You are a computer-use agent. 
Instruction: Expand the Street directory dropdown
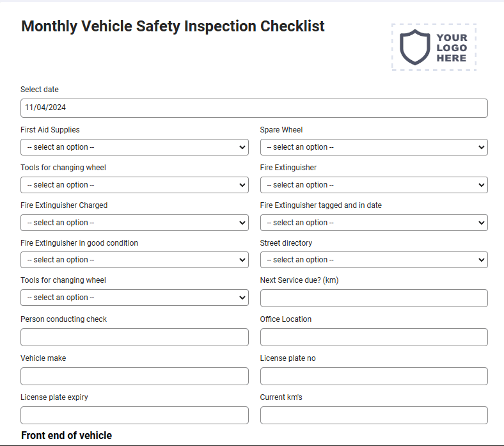pyautogui.click(x=374, y=260)
